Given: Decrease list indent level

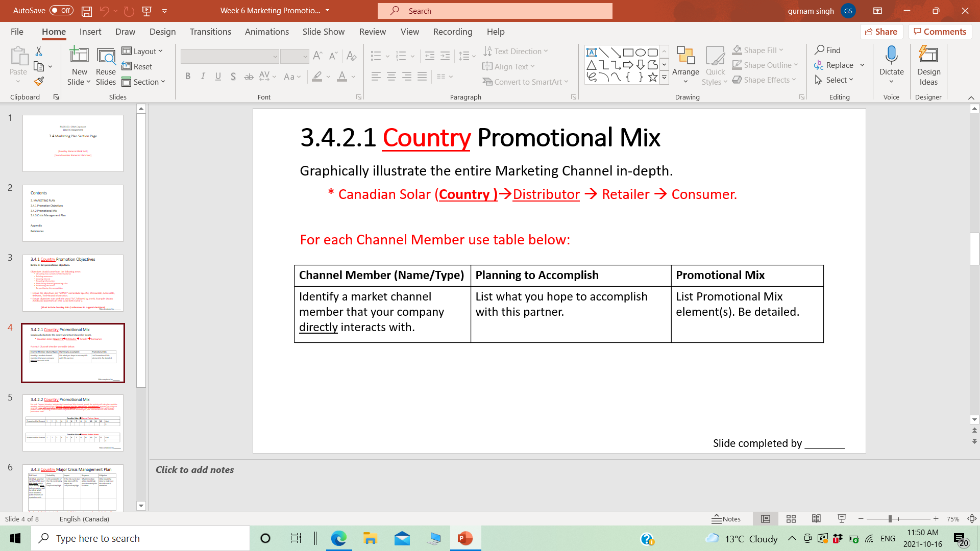Looking at the screenshot, I should (x=430, y=56).
